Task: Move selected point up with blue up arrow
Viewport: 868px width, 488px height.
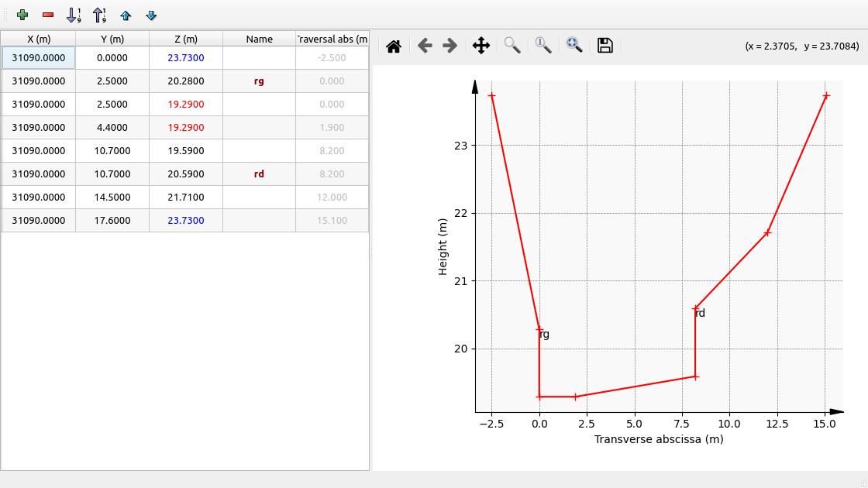Action: (126, 15)
